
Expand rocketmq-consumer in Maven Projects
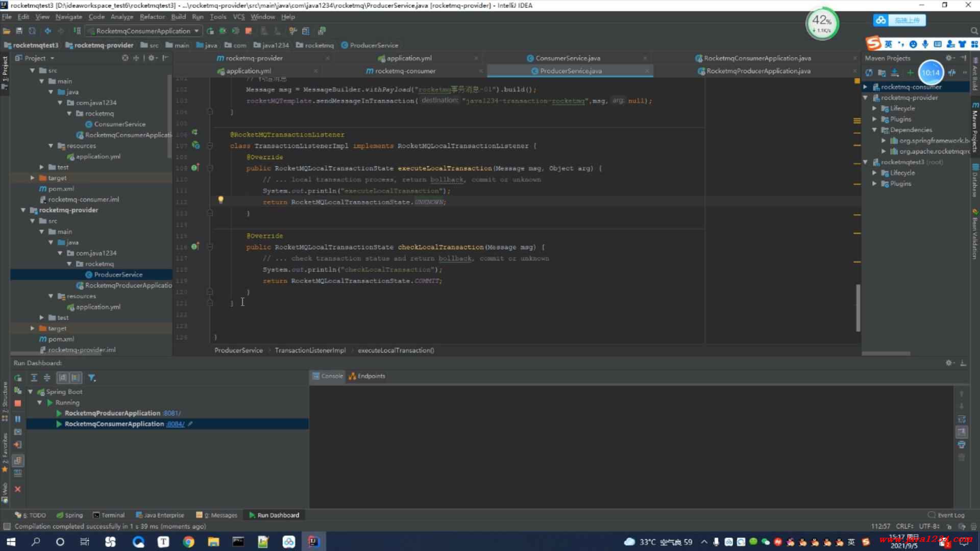(x=866, y=87)
